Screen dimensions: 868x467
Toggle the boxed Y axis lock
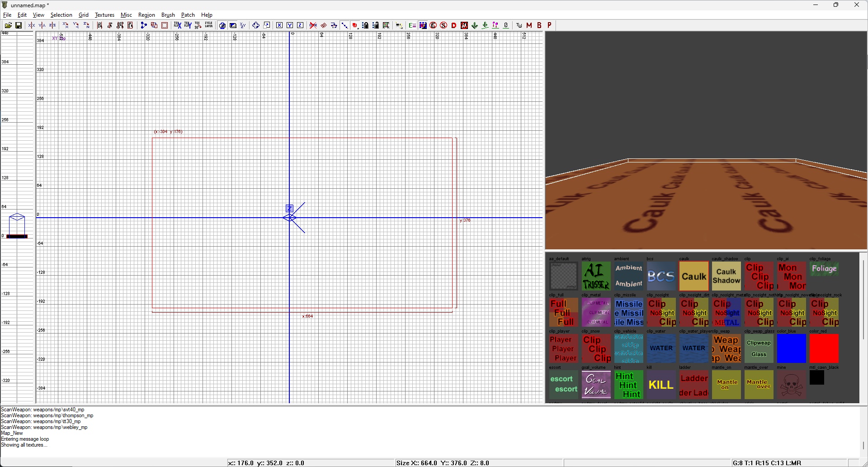point(290,26)
